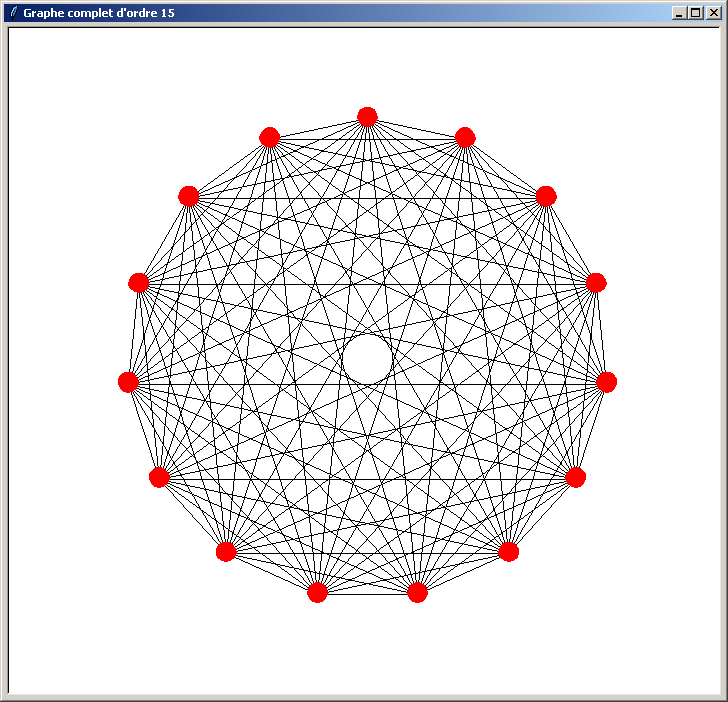Click the second vertex clockwise from the topmost

(x=545, y=196)
